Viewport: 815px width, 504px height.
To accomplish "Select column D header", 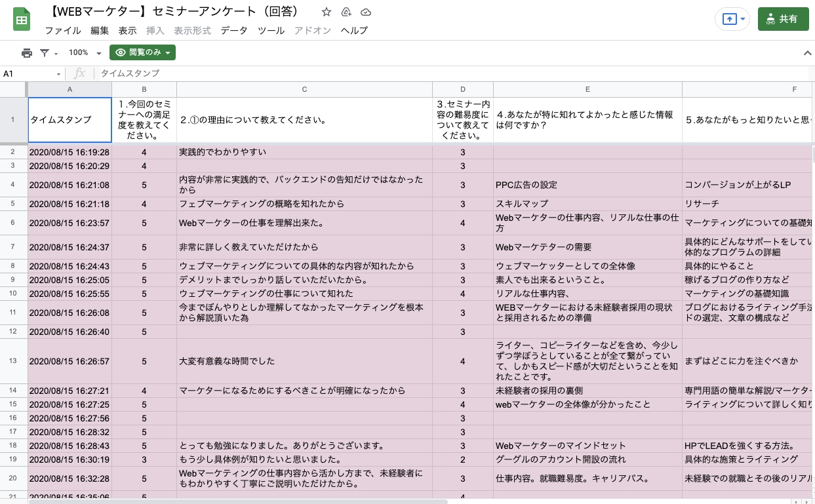I will coord(463,89).
